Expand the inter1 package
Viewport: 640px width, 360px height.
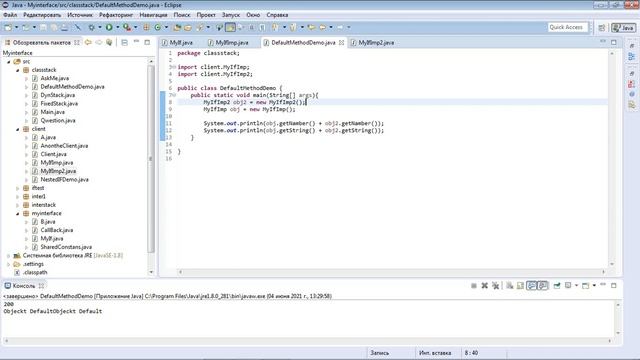[18, 197]
